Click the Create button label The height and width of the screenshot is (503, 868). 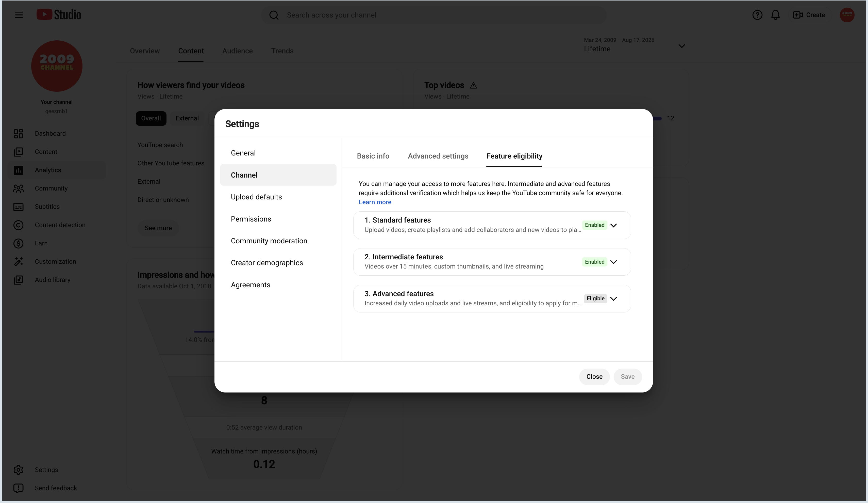point(815,15)
